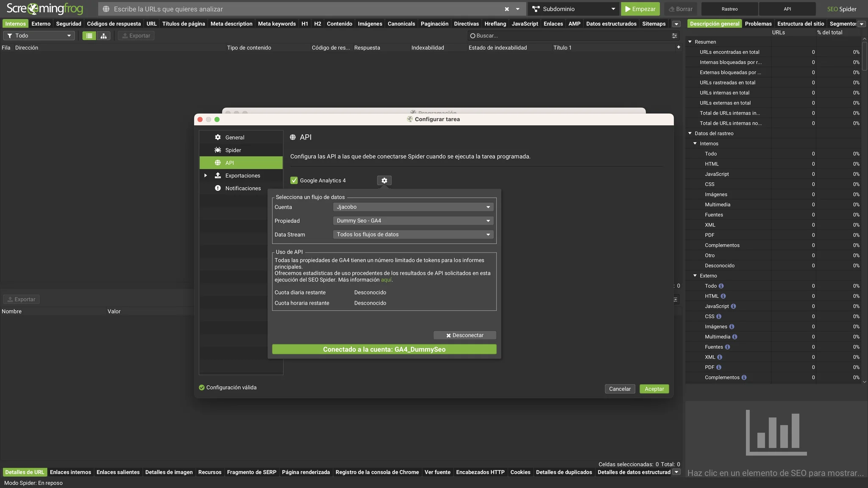
Task: Follow the 'aquí' more info link
Action: [x=386, y=280]
